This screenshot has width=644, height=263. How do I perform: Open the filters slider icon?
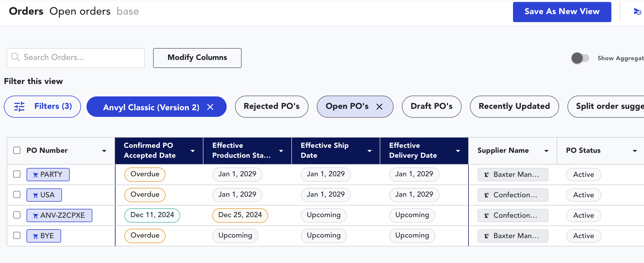click(x=19, y=107)
